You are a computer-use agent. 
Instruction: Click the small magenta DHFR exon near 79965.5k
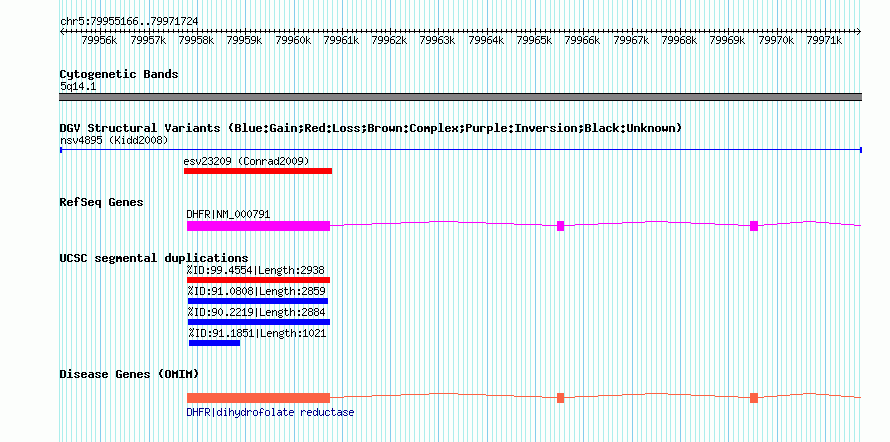(x=560, y=226)
